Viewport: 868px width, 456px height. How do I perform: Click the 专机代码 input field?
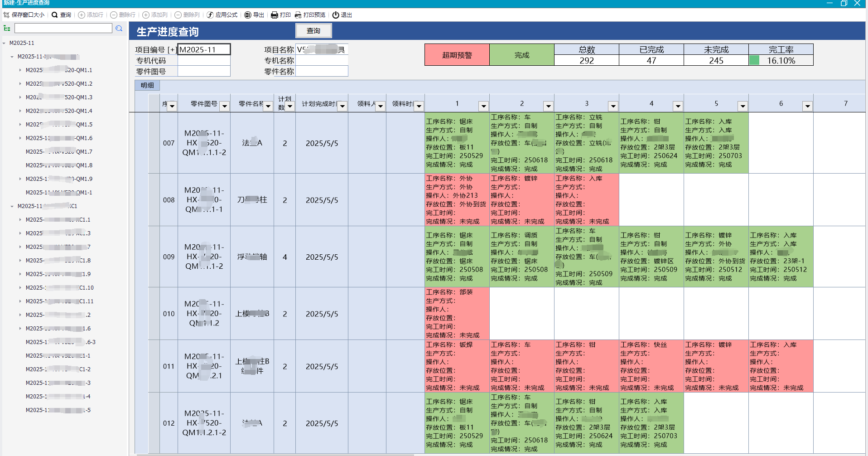[204, 60]
